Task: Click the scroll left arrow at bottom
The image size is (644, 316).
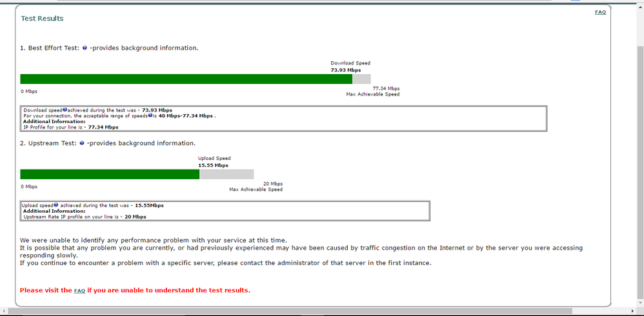Action: (x=3, y=311)
